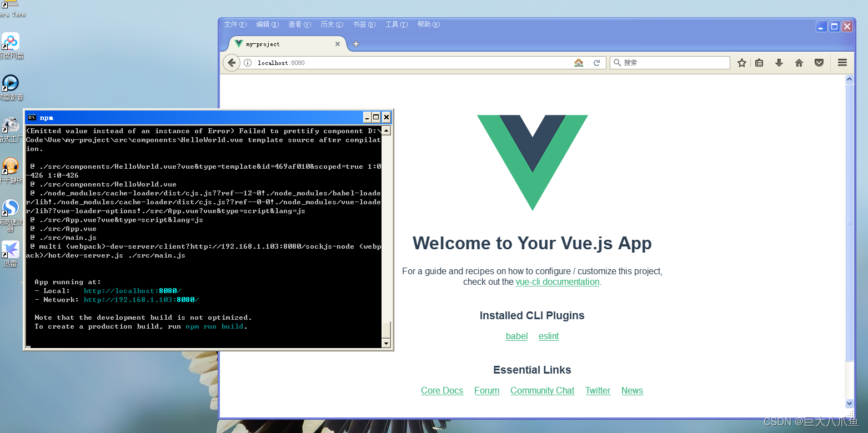This screenshot has width=868, height=433.
Task: Open the 查看 menu
Action: pyautogui.click(x=299, y=24)
